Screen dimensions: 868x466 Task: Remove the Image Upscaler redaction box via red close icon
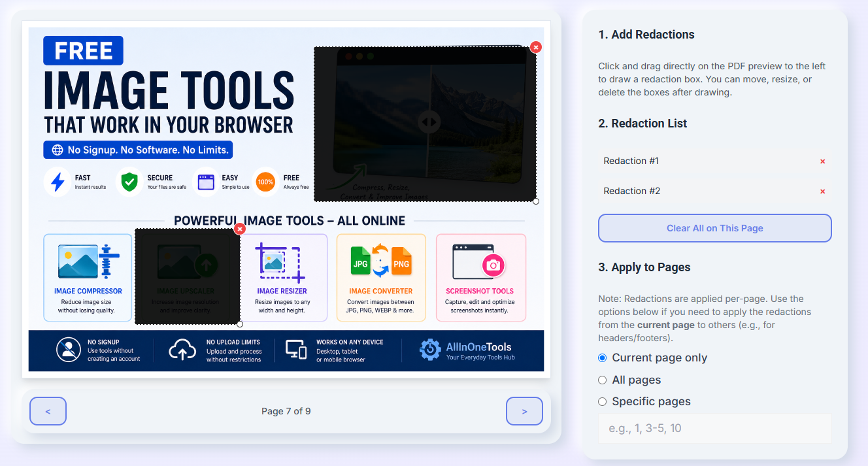240,229
